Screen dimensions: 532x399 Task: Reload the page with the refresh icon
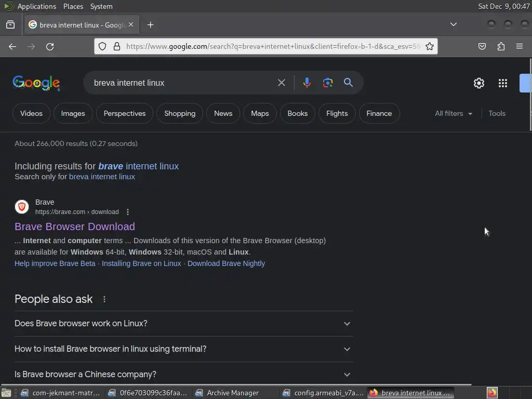[x=50, y=46]
